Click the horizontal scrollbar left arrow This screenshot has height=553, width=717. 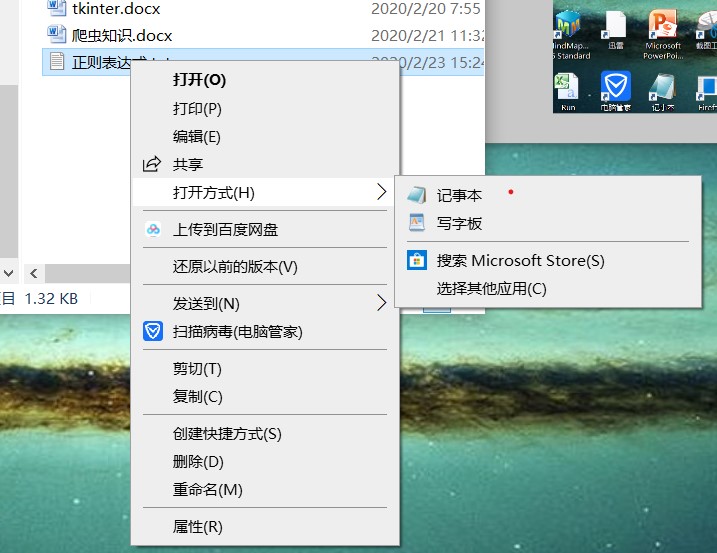coord(33,273)
